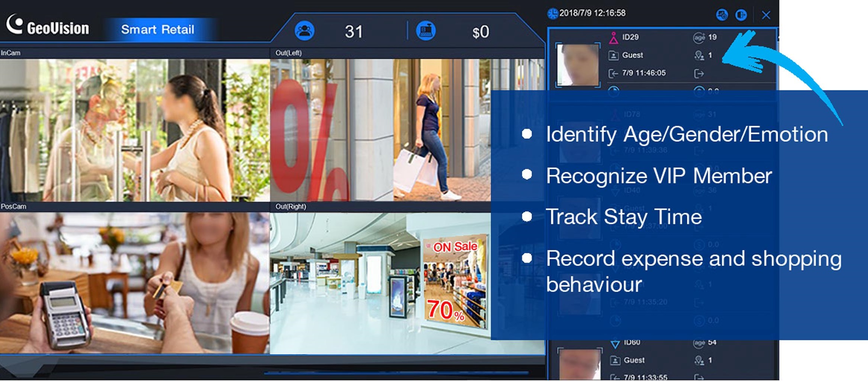
Task: Click the timestamp 2018/7/9 12:16:58
Action: tap(593, 13)
